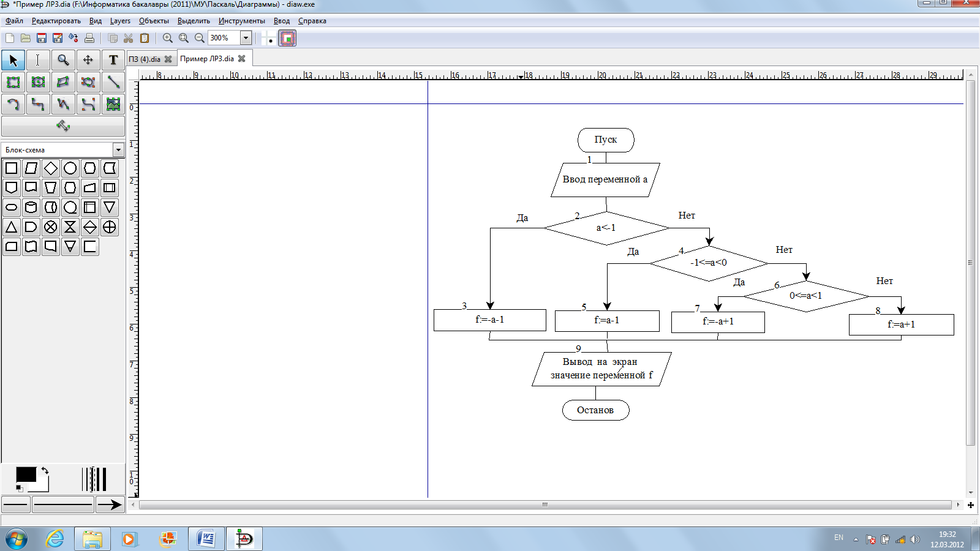Select the Arc drawing tool

pyautogui.click(x=13, y=104)
